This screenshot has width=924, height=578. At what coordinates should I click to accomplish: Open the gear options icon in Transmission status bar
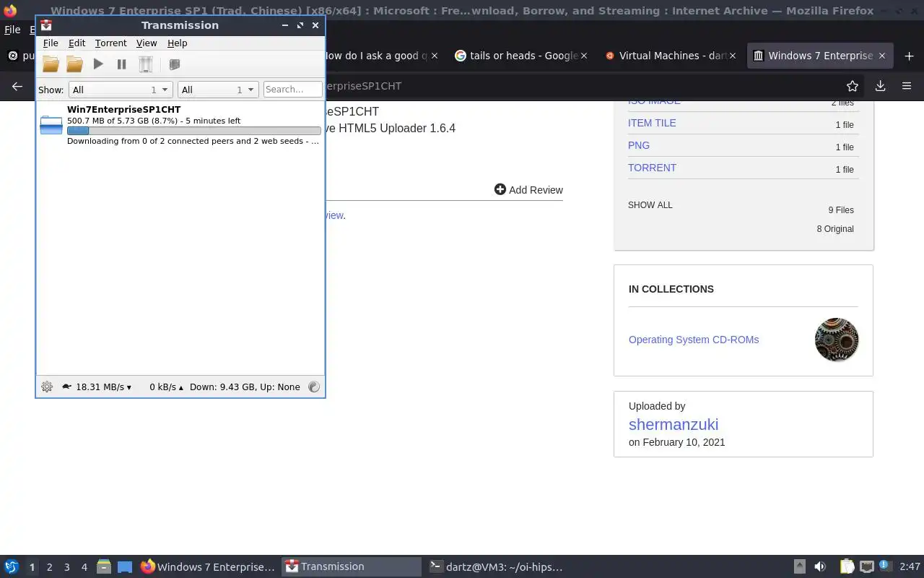tap(47, 387)
